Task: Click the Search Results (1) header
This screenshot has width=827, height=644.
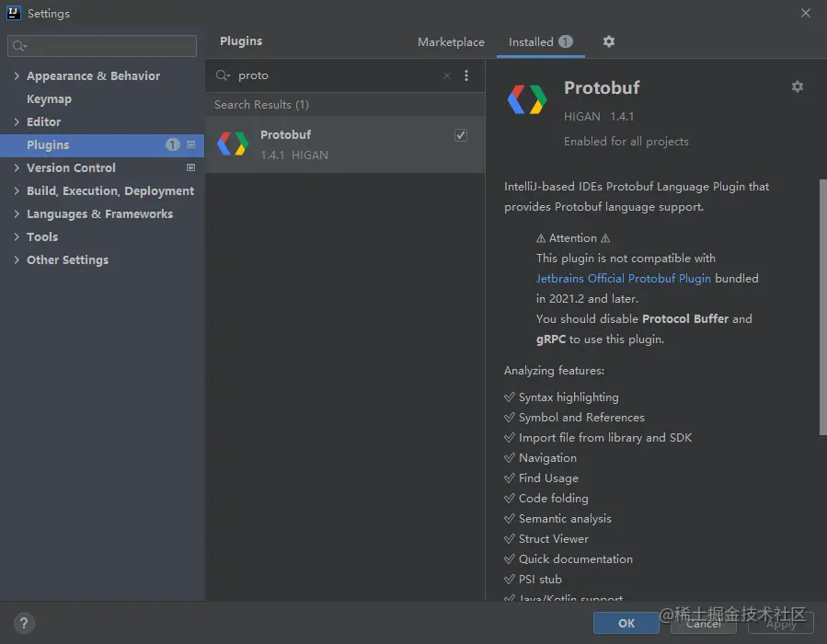Action: (261, 105)
